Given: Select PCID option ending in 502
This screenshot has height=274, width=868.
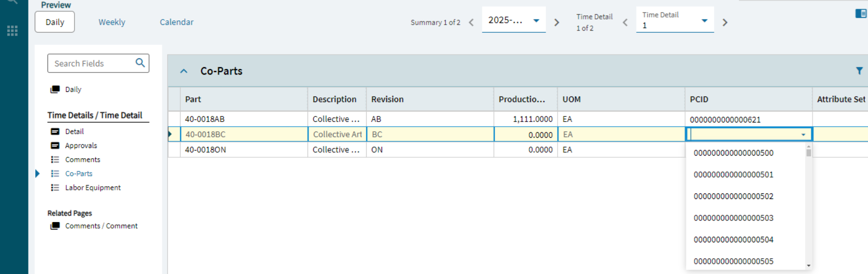Looking at the screenshot, I should (733, 196).
